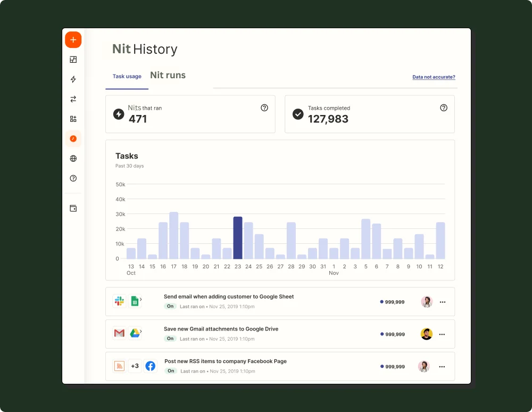Screen dimensions: 532x412
Task: Toggle the On status of RSS Facebook workflow
Action: [x=171, y=371]
